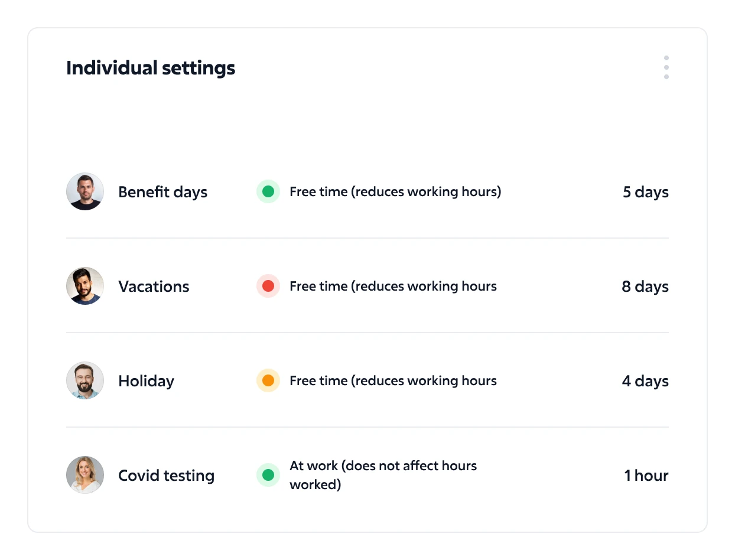Click the orange dot in Holiday row

[x=268, y=380]
